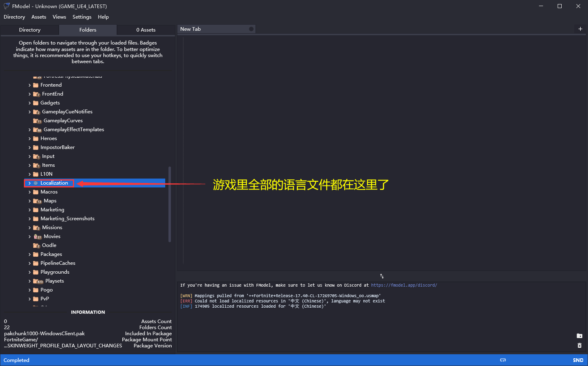This screenshot has width=588, height=366.
Task: Click the GameplayEffectTemplates folder icon
Action: click(x=37, y=130)
